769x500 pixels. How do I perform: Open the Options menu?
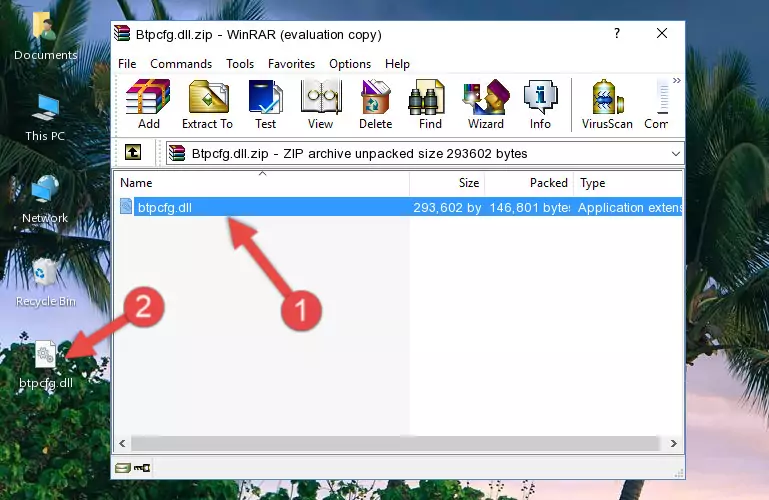click(x=350, y=64)
